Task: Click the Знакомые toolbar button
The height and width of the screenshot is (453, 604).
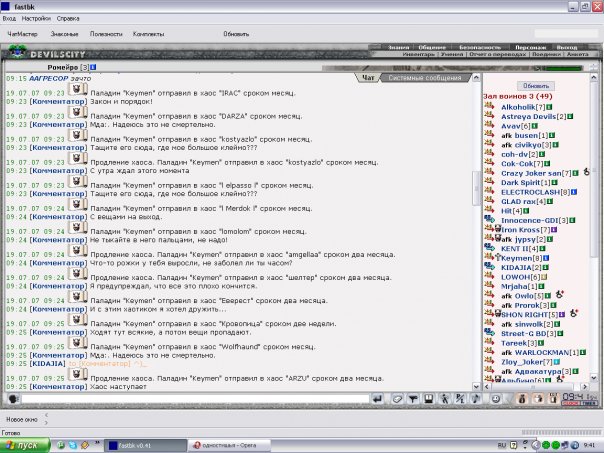Action: pos(64,34)
